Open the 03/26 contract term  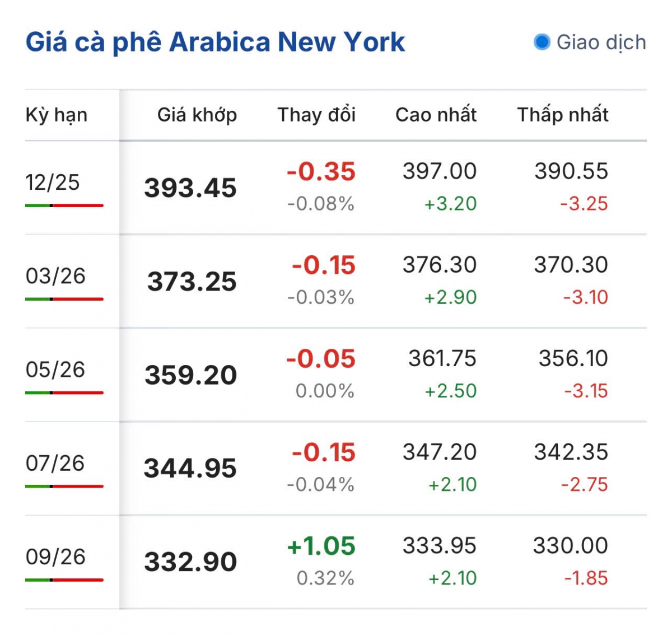point(55,276)
